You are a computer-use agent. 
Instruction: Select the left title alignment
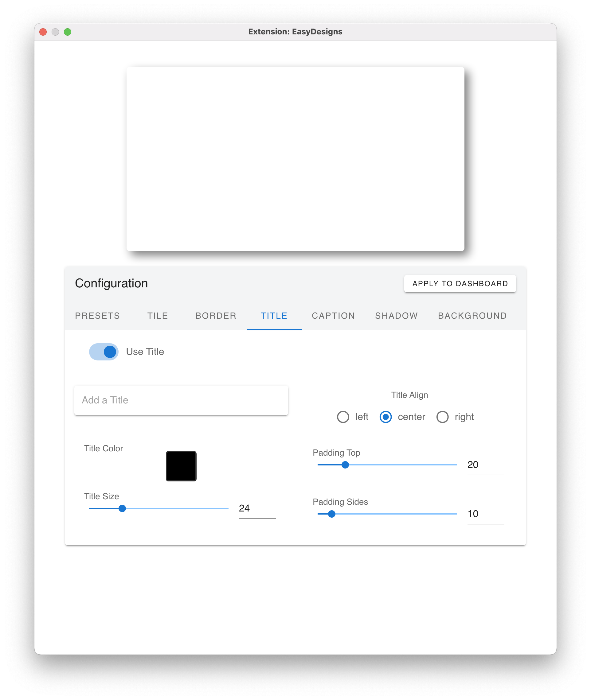tap(343, 417)
